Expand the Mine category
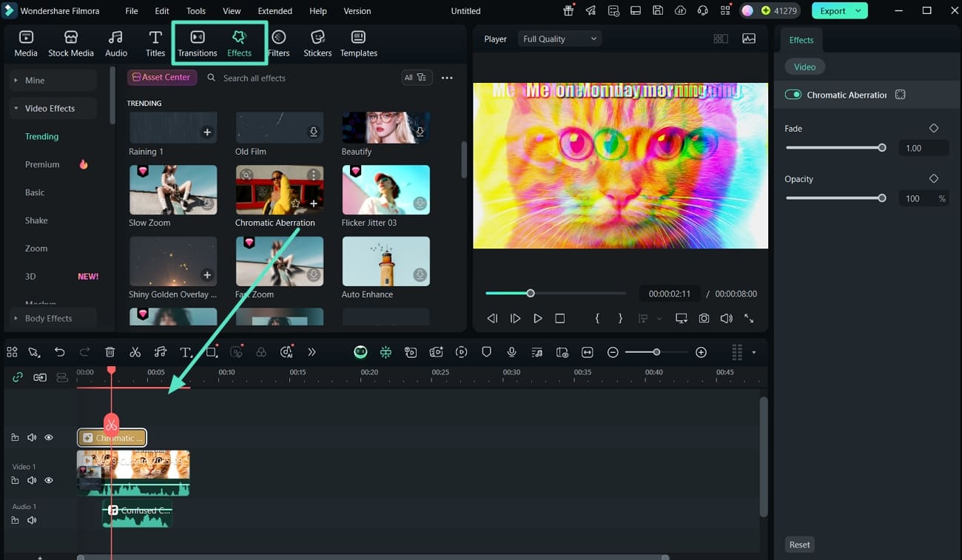962x560 pixels. point(52,80)
